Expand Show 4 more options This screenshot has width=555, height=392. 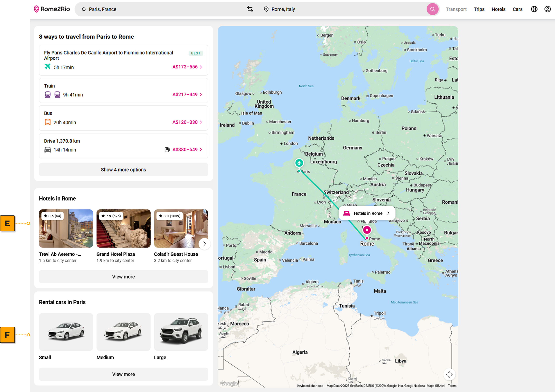tap(123, 170)
